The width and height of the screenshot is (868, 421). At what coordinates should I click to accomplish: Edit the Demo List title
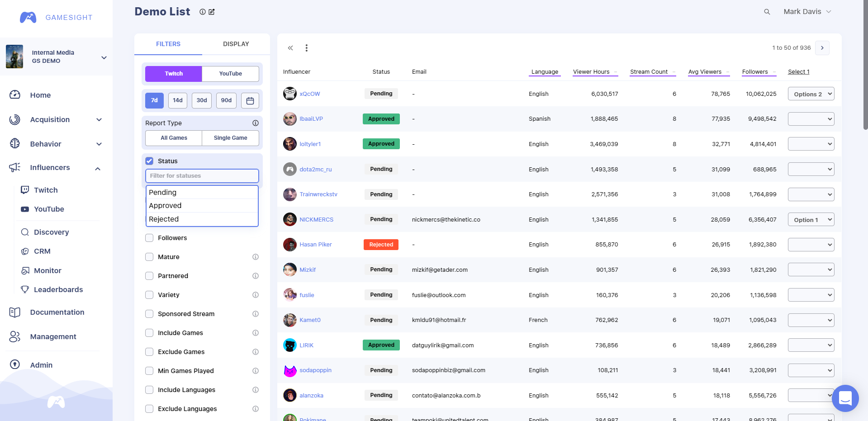click(x=212, y=12)
